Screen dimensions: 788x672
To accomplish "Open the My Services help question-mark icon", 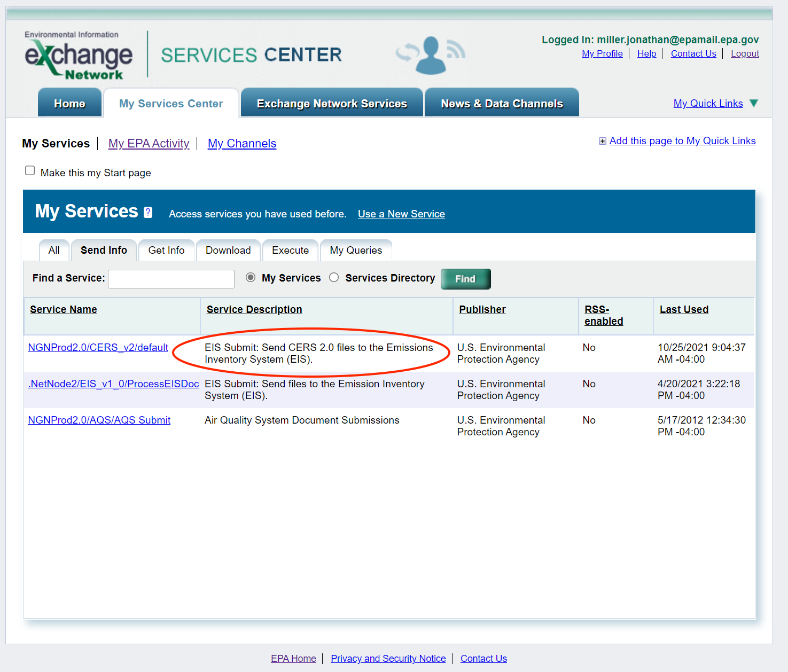I will pyautogui.click(x=149, y=212).
